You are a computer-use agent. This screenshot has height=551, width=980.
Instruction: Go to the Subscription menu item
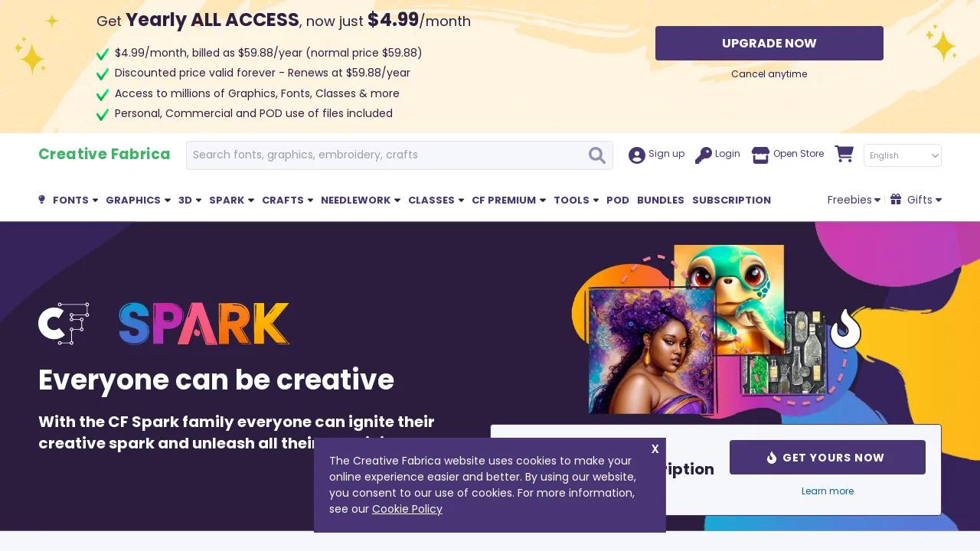[x=731, y=201]
